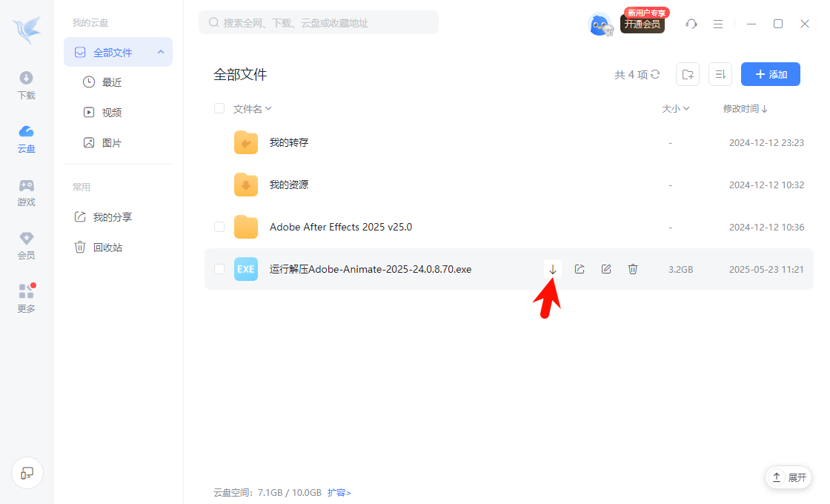
Task: Click the search box
Action: [319, 23]
